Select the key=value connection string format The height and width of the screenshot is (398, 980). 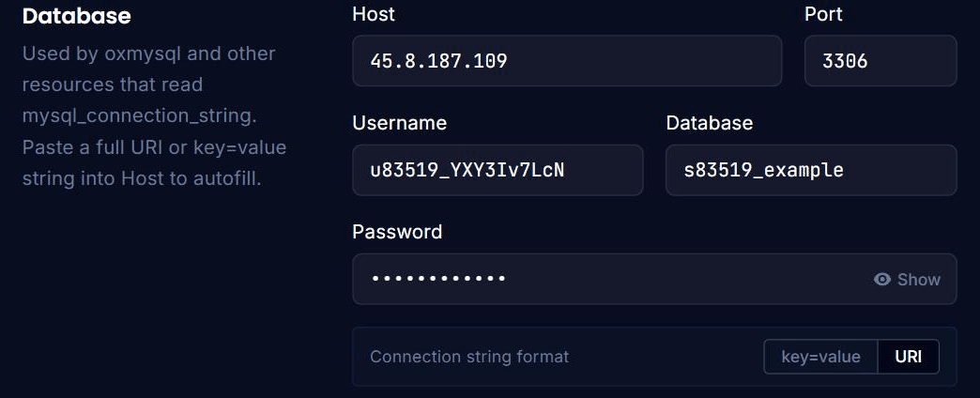[820, 357]
